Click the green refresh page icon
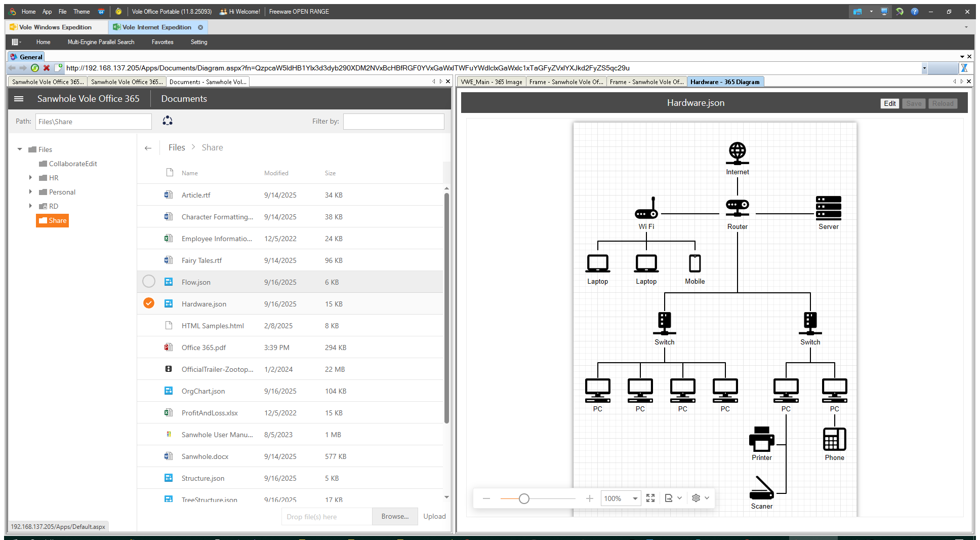The image size is (980, 540). pos(35,68)
